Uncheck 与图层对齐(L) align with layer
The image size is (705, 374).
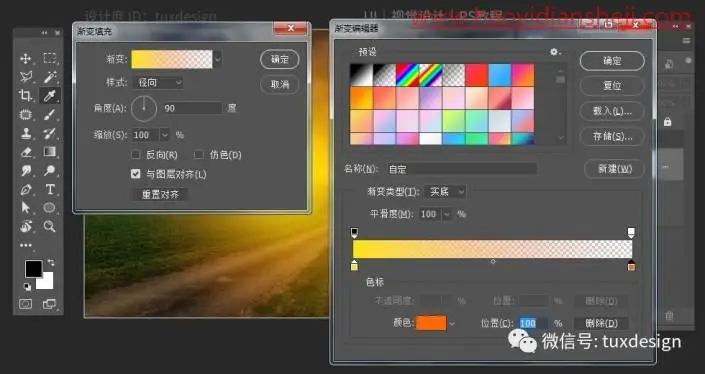[x=135, y=174]
